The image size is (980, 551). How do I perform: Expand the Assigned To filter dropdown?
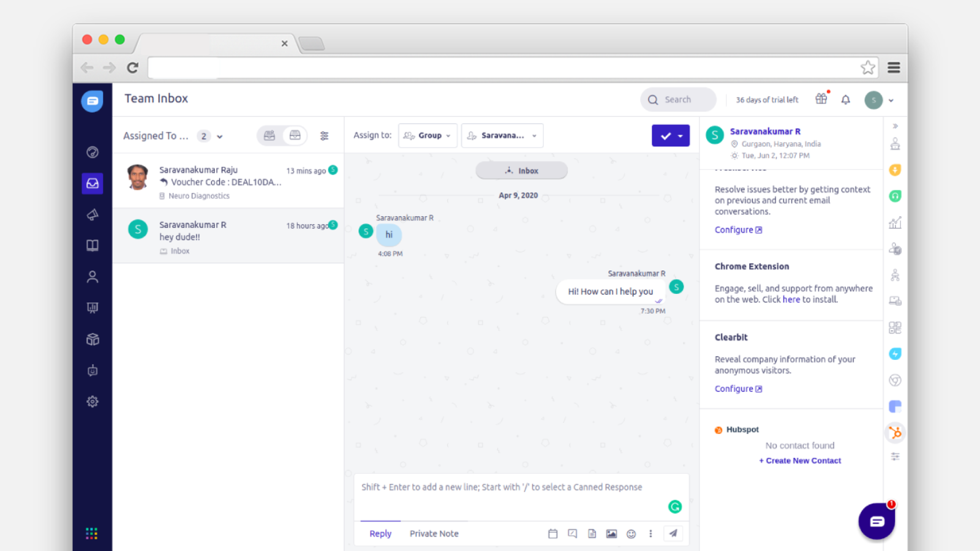click(x=219, y=136)
